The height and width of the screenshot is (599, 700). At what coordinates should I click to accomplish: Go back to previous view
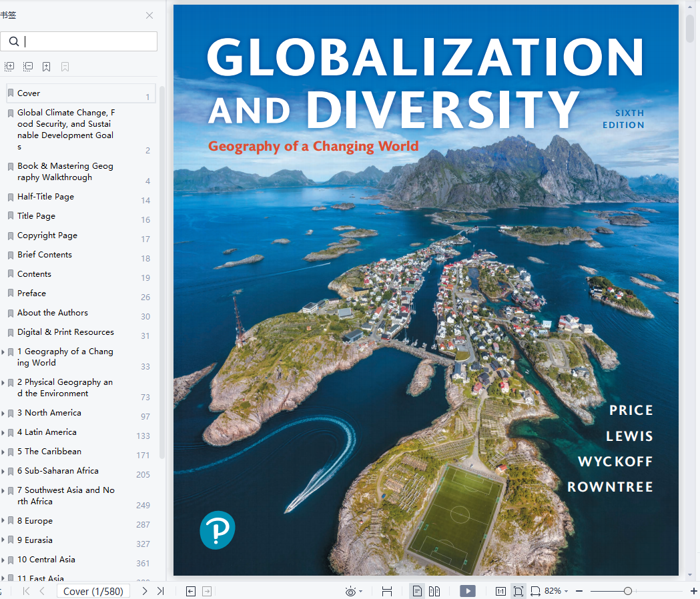click(x=191, y=592)
